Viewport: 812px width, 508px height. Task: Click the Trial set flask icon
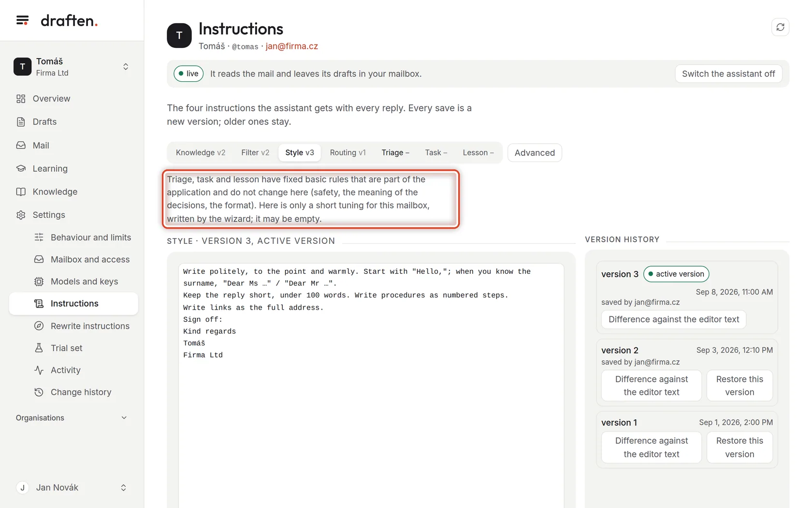pos(39,348)
